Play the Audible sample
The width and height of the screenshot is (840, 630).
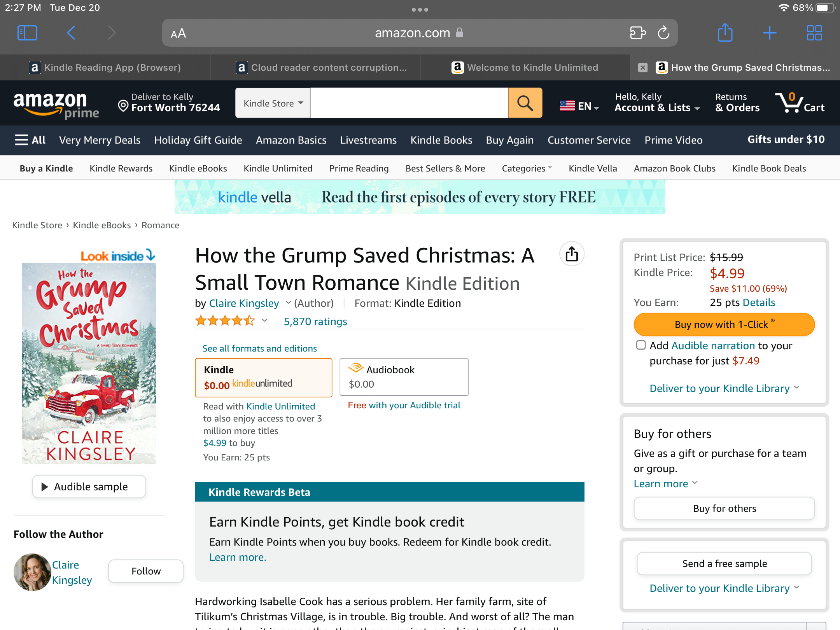click(89, 486)
